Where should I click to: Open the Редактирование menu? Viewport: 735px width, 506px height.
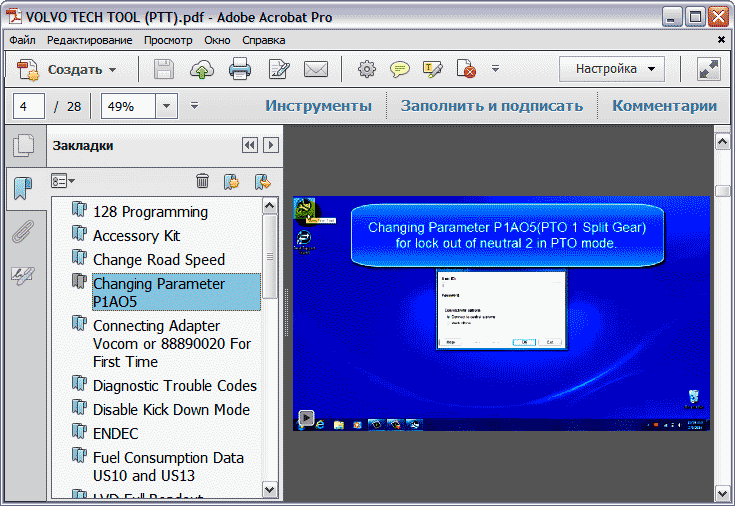[89, 40]
